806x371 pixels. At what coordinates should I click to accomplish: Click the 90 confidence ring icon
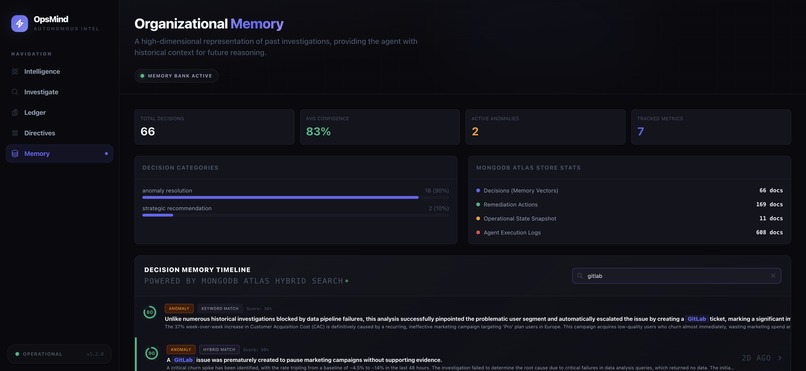coord(152,353)
